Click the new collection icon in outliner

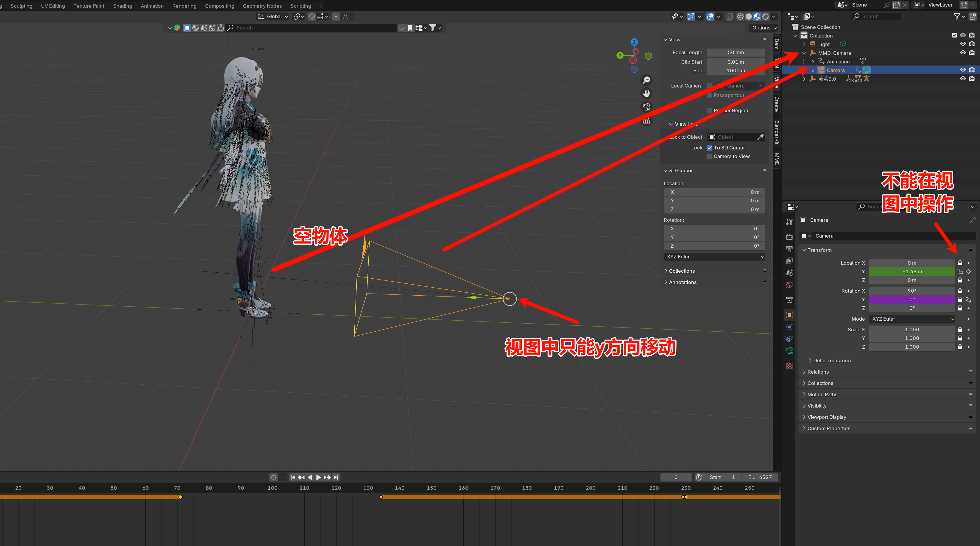tap(972, 16)
